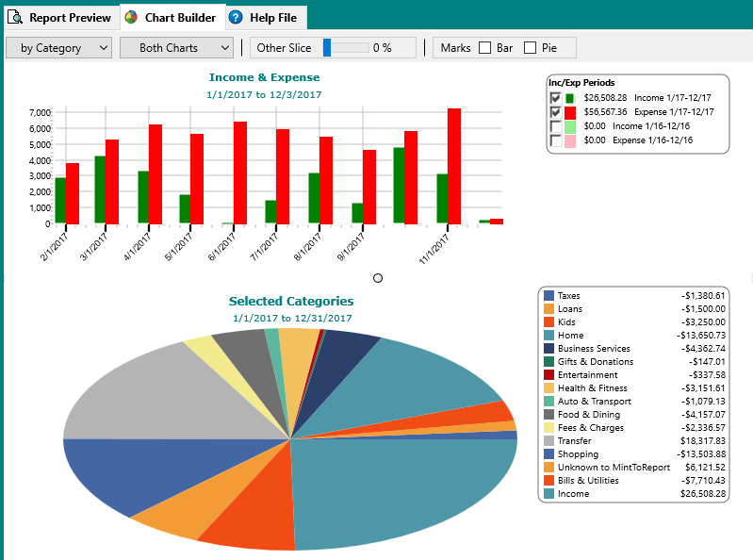Click the green income bar at 3/1/2017
Viewport: 753px width, 560px height.
tap(100, 189)
